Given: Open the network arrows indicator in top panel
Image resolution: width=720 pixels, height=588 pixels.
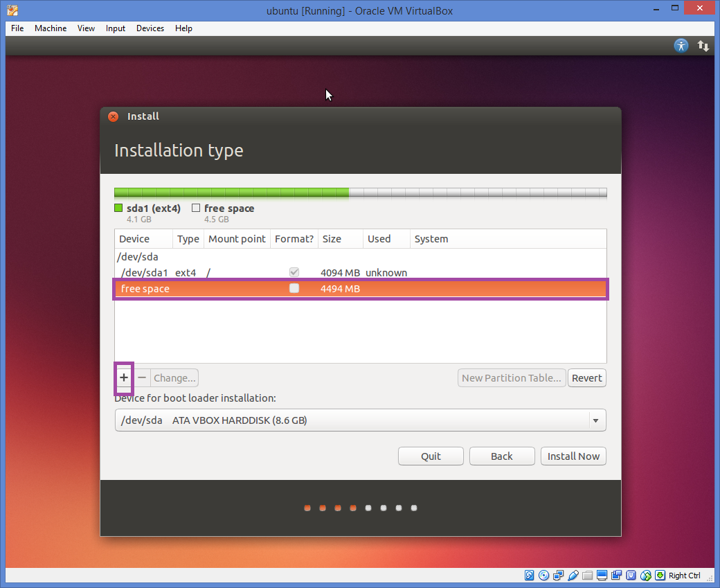Looking at the screenshot, I should 703,46.
